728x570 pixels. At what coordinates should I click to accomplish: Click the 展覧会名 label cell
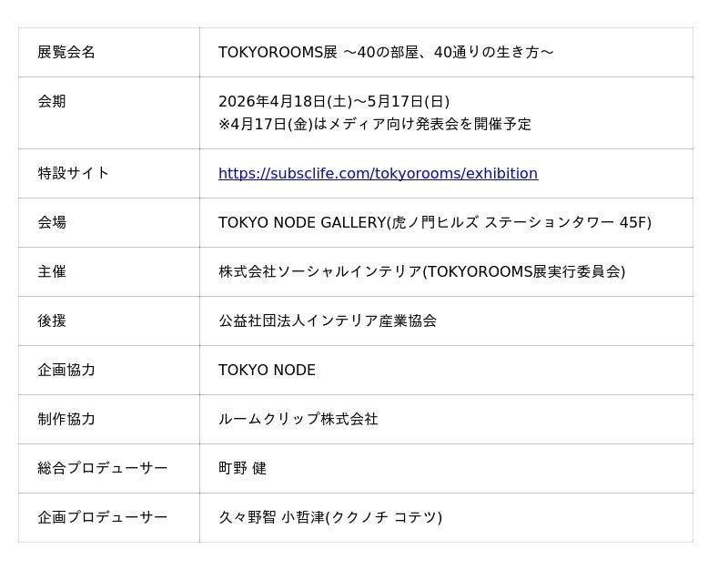66,52
